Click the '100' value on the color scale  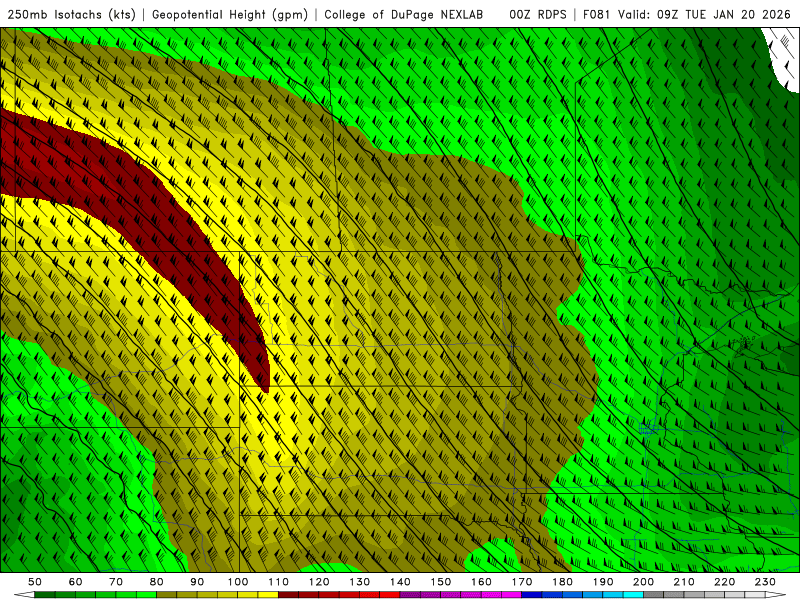click(x=238, y=582)
